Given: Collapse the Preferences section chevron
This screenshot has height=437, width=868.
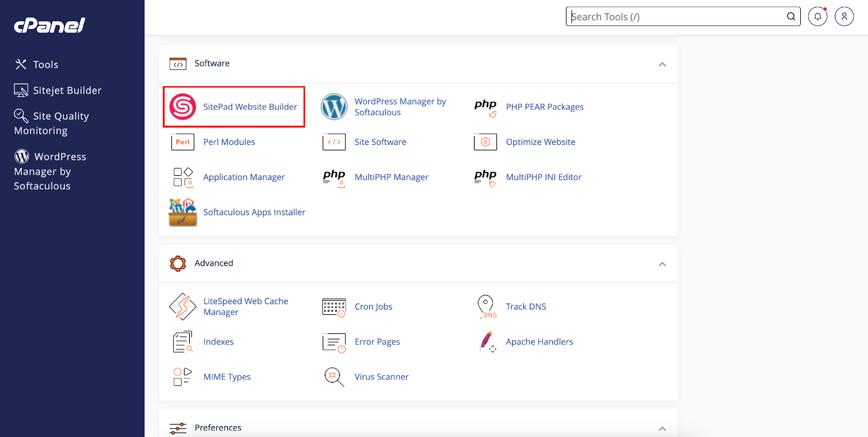Looking at the screenshot, I should coord(662,428).
